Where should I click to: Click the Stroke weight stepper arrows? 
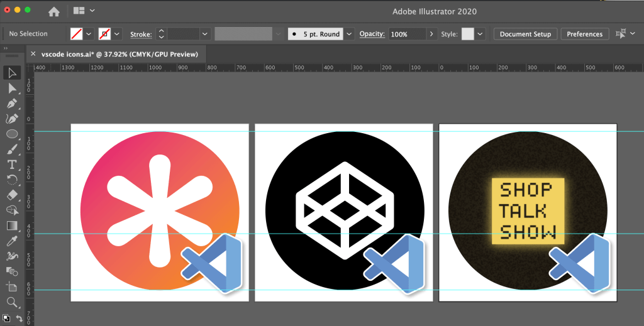[162, 34]
